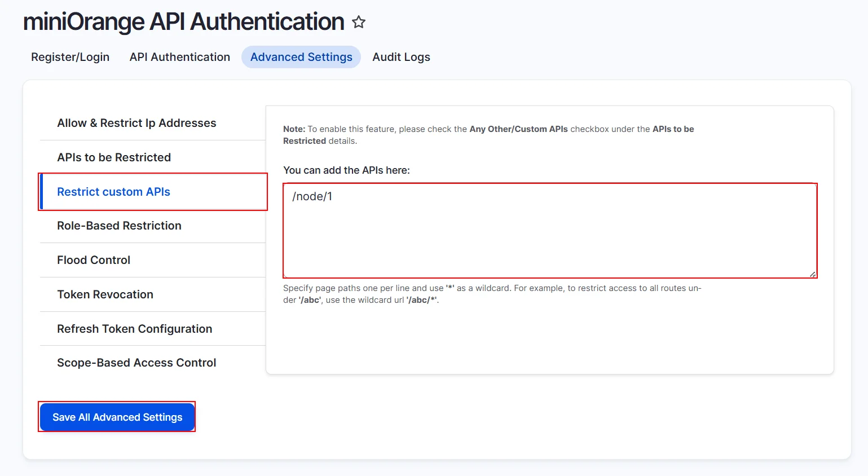Click the 'You can add the APIs here' label

coord(347,170)
